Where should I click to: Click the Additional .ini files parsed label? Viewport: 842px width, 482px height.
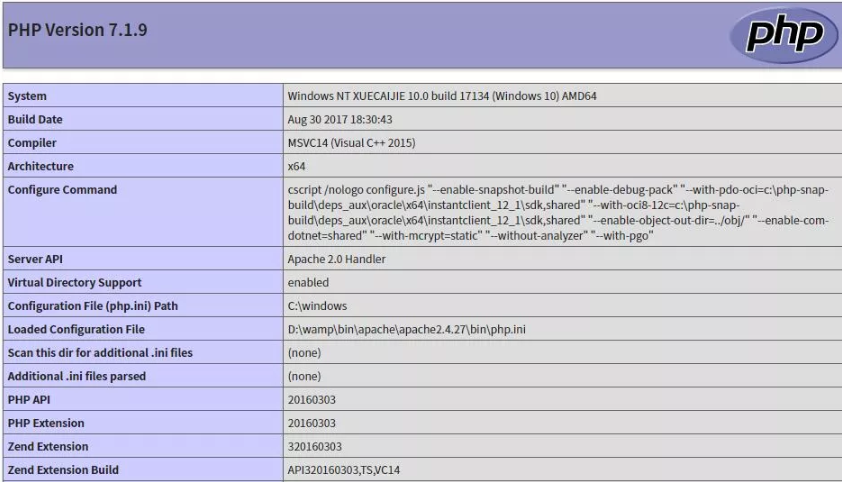point(77,376)
